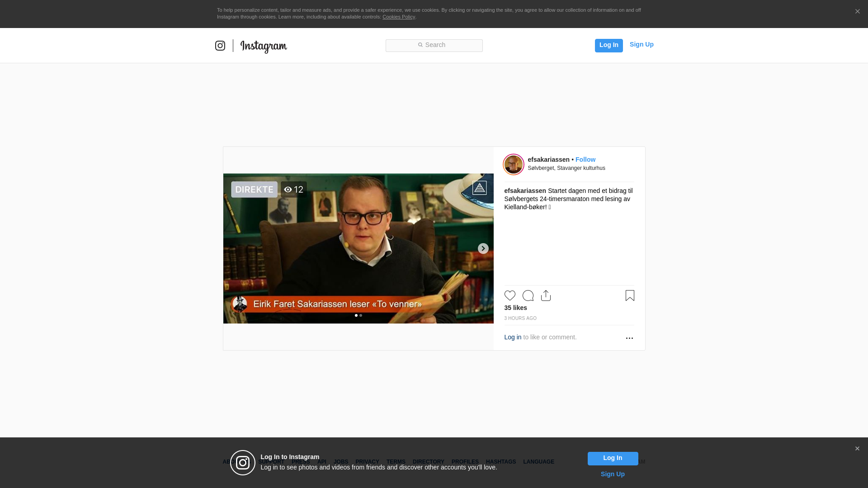
Task: Advance carousel with next arrow
Action: (483, 249)
